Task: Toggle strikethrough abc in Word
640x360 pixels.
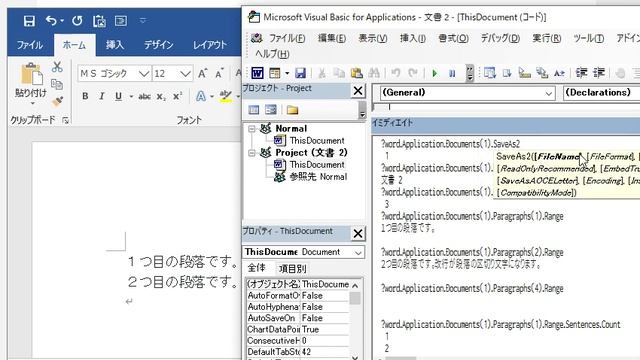Action: pos(144,97)
